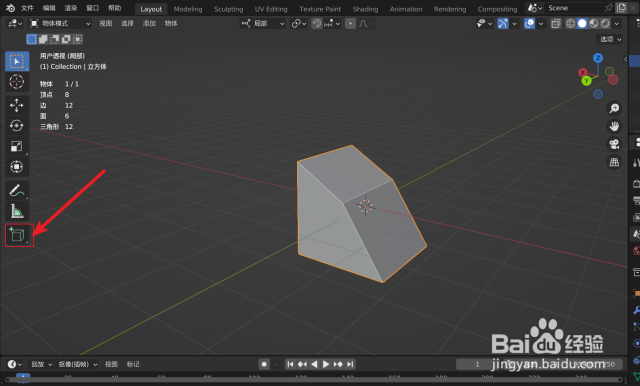Select the Rotate tool

point(17,126)
